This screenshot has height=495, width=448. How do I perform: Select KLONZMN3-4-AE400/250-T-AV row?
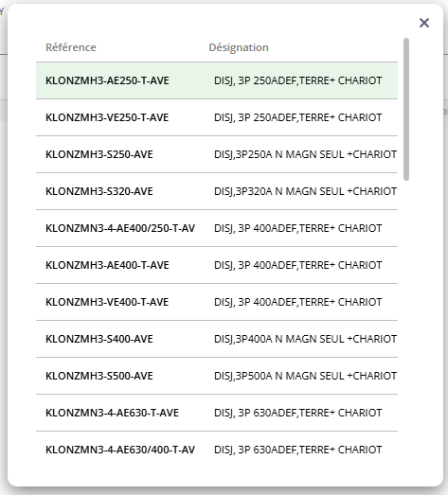click(217, 228)
